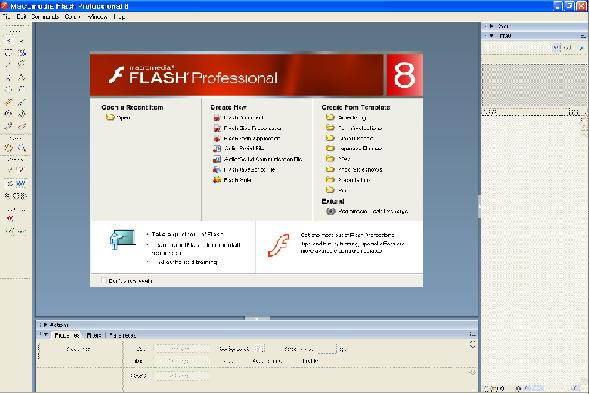Image resolution: width=589 pixels, height=394 pixels.
Task: Select the Rectangle tool
Action: (21, 89)
